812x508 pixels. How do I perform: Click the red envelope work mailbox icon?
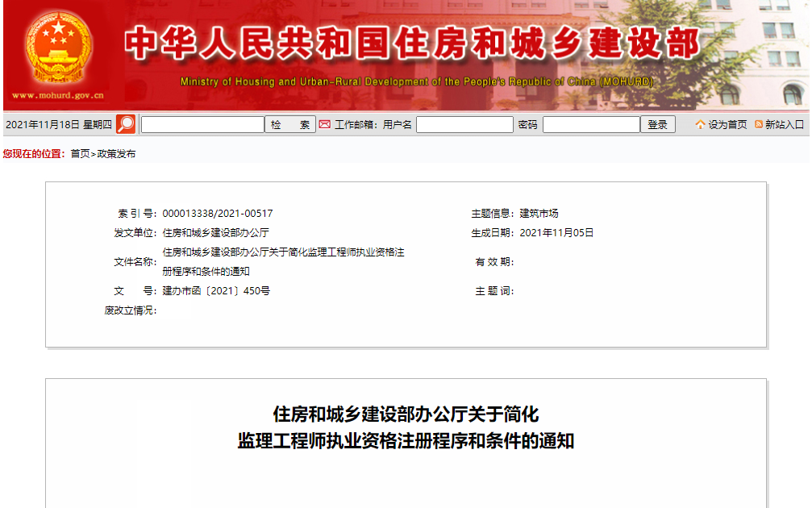point(325,124)
